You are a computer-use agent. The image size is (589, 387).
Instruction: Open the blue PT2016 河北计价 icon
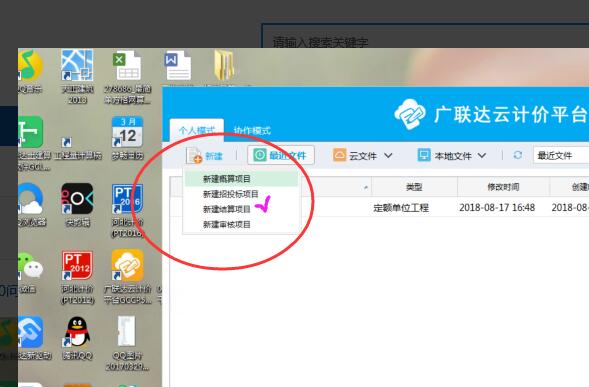tap(127, 210)
